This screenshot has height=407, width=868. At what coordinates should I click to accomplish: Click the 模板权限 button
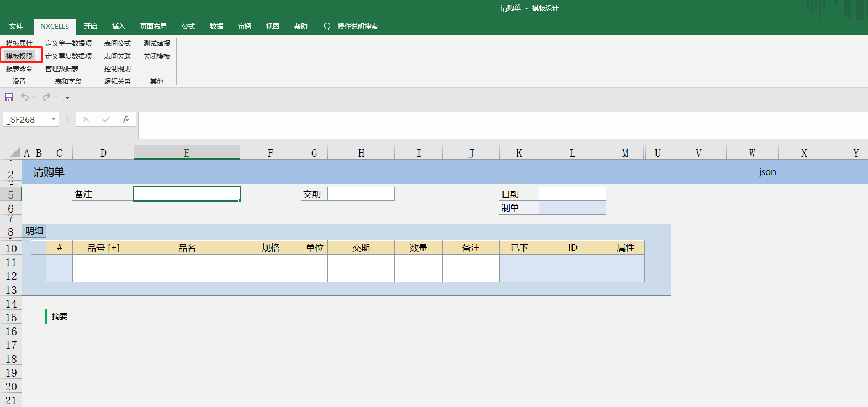click(19, 56)
